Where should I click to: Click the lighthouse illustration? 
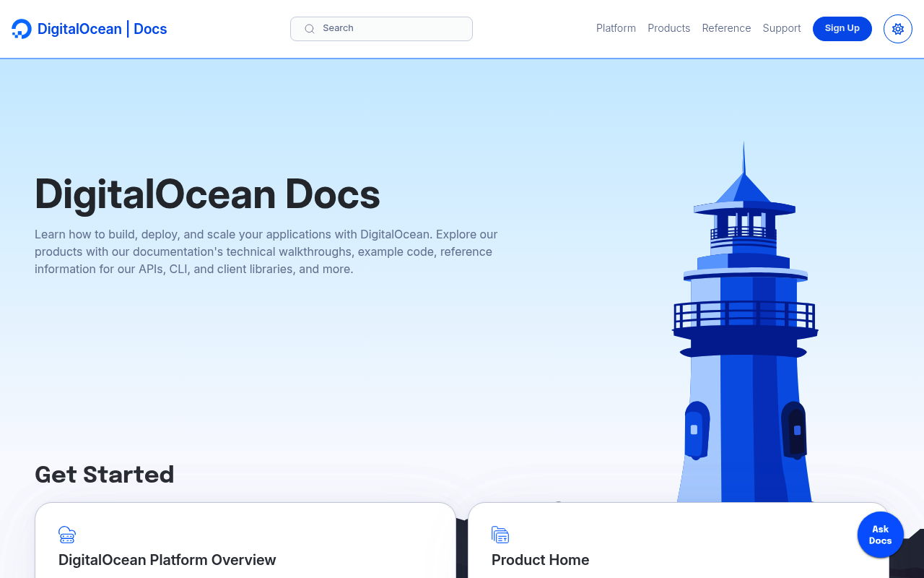click(x=744, y=322)
